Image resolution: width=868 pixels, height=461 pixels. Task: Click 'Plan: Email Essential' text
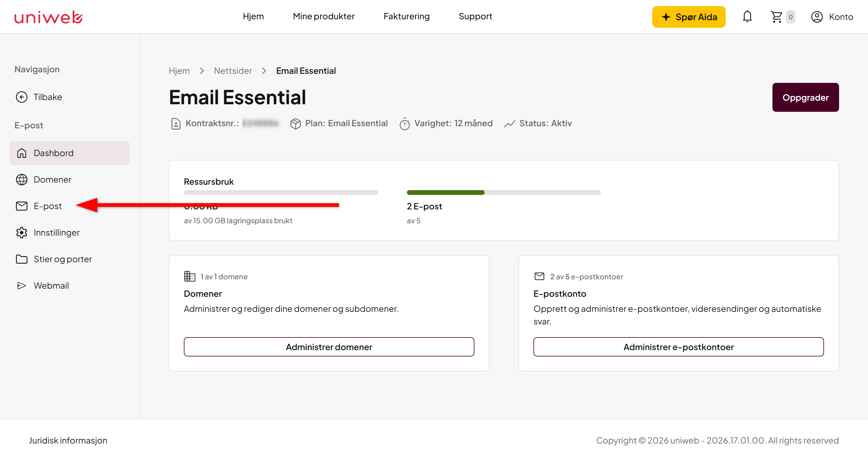(x=346, y=123)
